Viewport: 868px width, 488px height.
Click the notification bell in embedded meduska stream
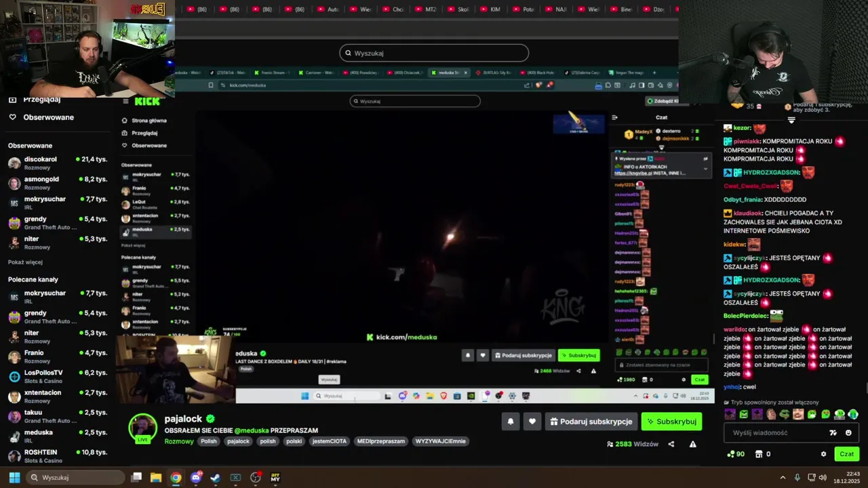(x=467, y=355)
